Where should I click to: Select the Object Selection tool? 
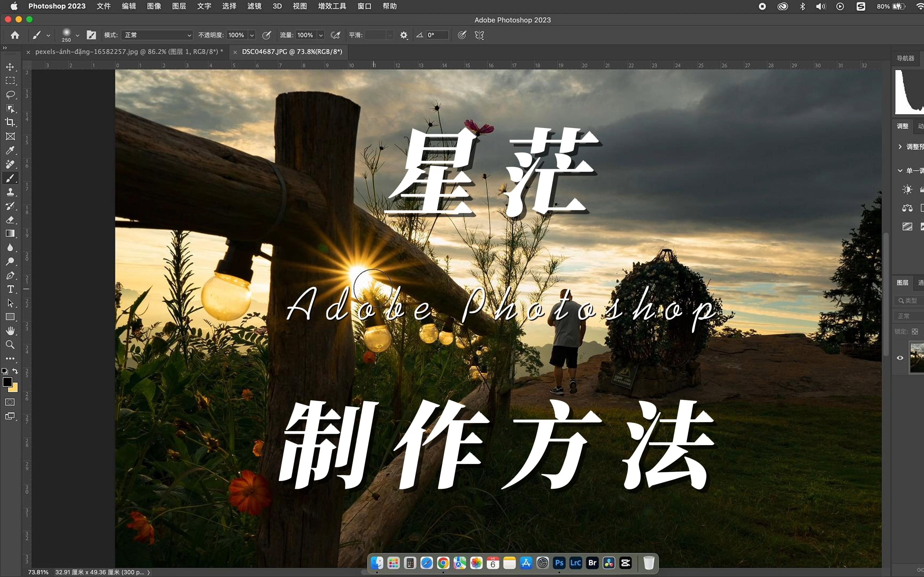[10, 108]
